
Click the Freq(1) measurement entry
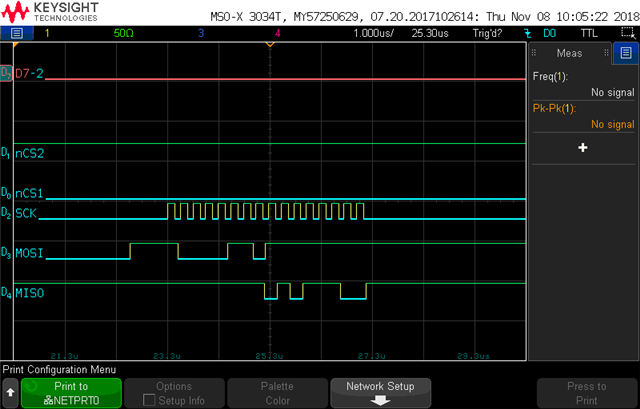tap(583, 84)
